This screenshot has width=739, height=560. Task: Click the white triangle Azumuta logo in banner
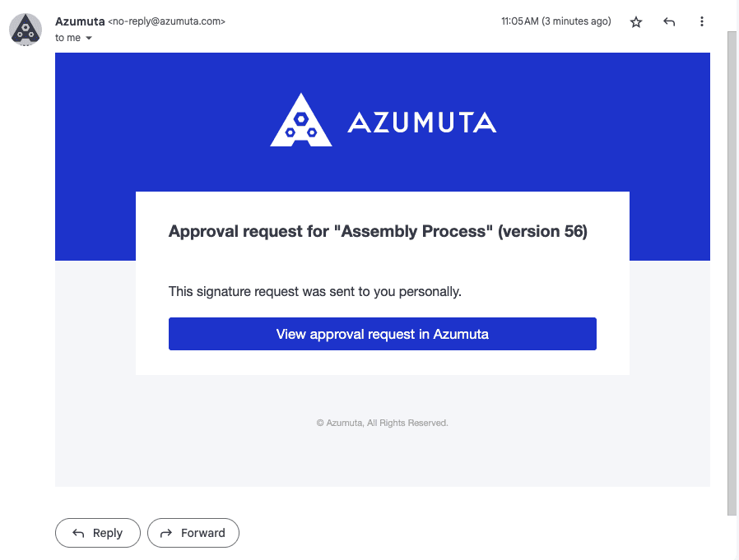pos(301,121)
